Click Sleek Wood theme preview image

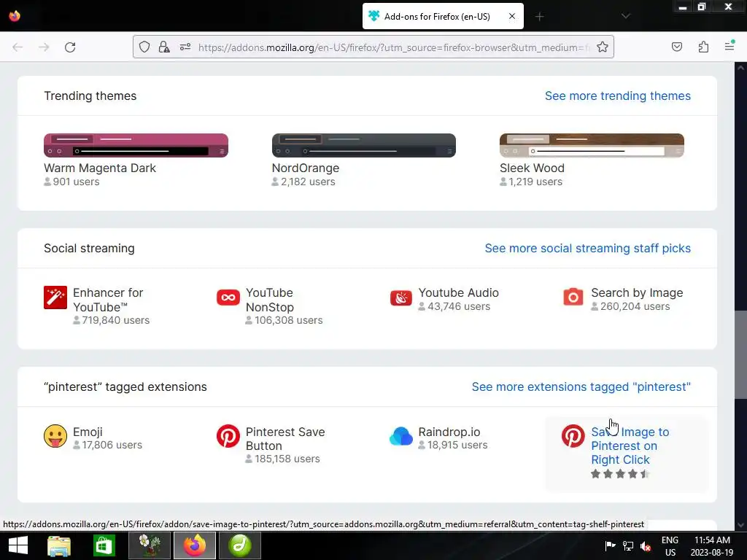point(592,145)
